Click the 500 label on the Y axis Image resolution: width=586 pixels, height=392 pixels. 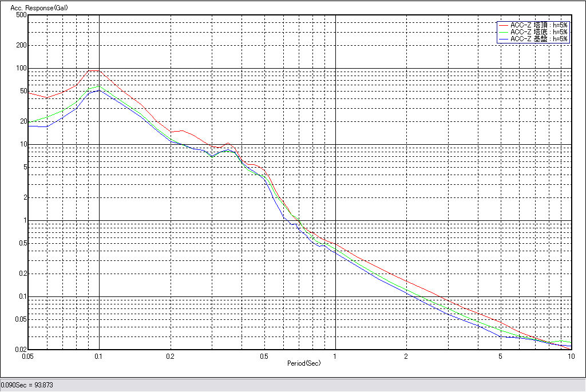[22, 15]
